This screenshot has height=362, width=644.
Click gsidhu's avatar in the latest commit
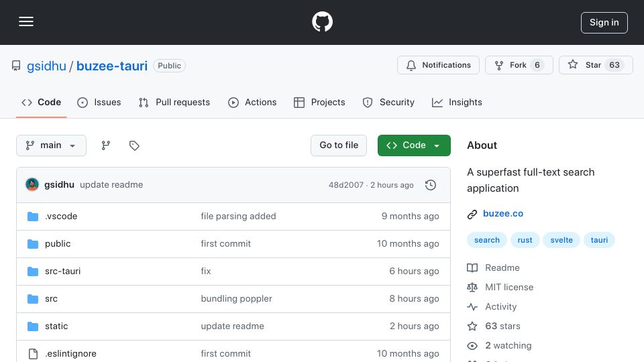(32, 185)
